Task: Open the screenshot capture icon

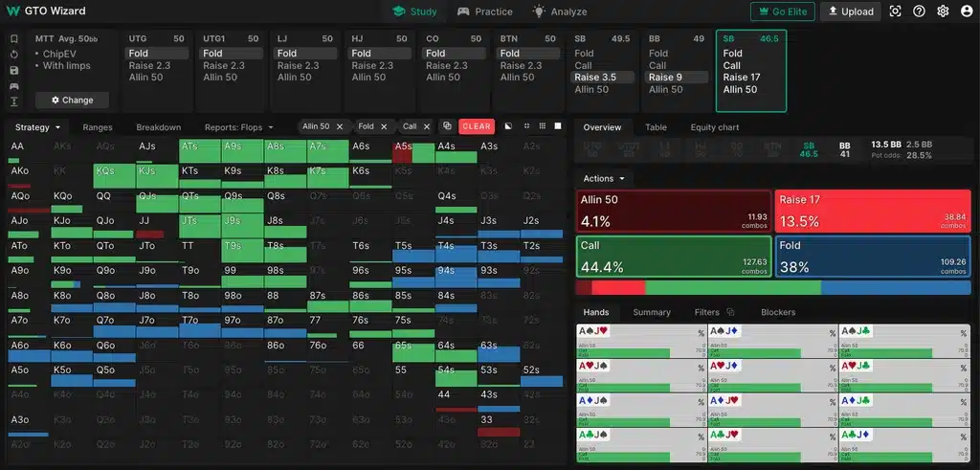Action: coord(896,11)
